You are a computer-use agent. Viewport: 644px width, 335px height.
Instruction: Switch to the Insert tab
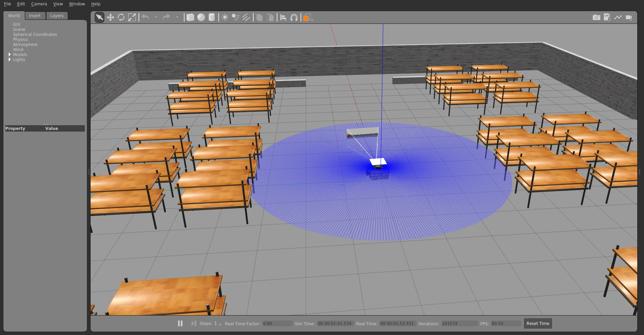[x=35, y=16]
